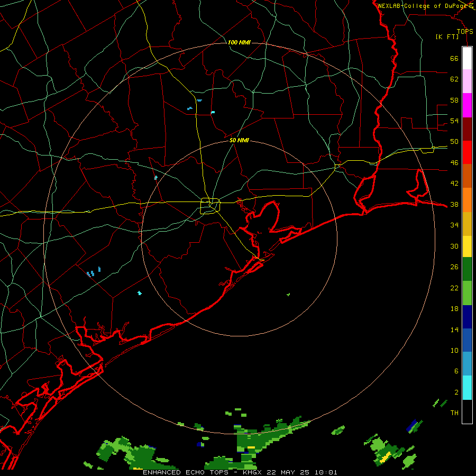Click the legend value '26'
This screenshot has height=476, width=476.
pos(454,267)
